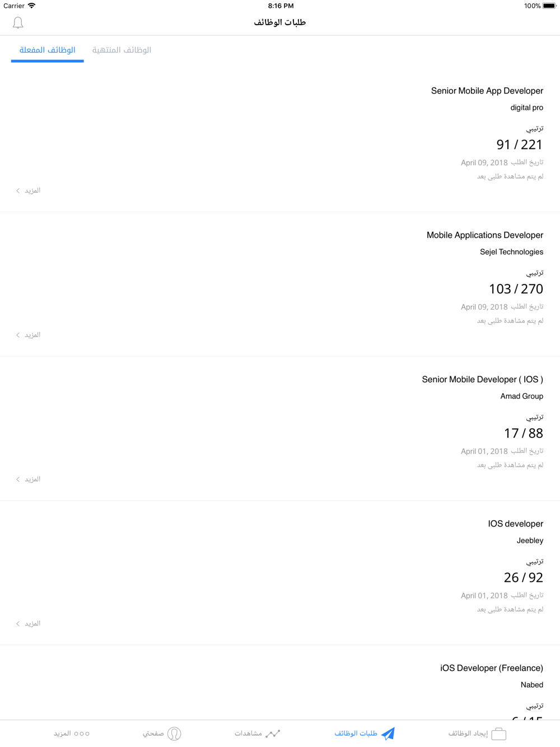Expand more for Senior Mobile App Developer
Image resolution: width=560 pixels, height=747 pixels.
click(28, 190)
